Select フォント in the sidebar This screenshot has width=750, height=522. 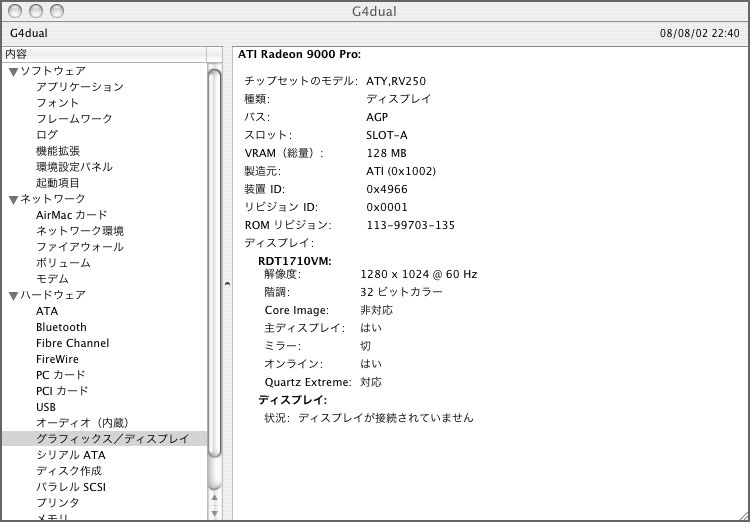tap(57, 103)
